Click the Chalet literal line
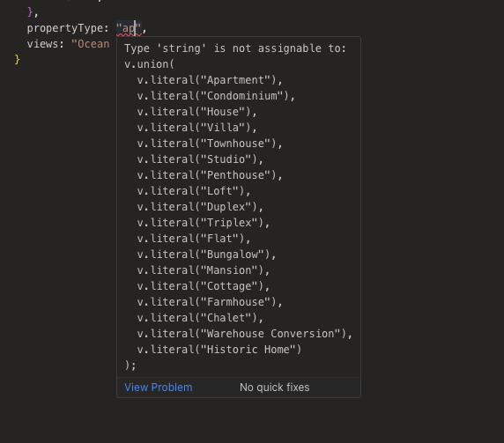 [200, 318]
